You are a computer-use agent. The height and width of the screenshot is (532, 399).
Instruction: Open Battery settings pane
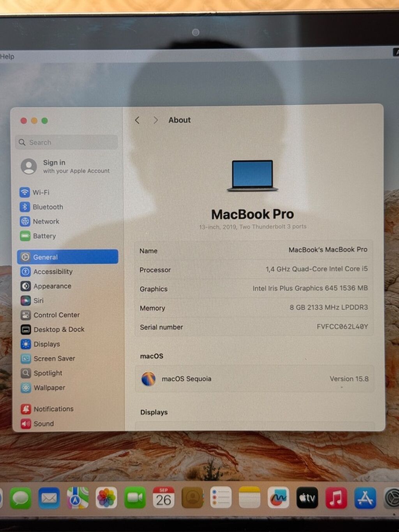(x=38, y=236)
